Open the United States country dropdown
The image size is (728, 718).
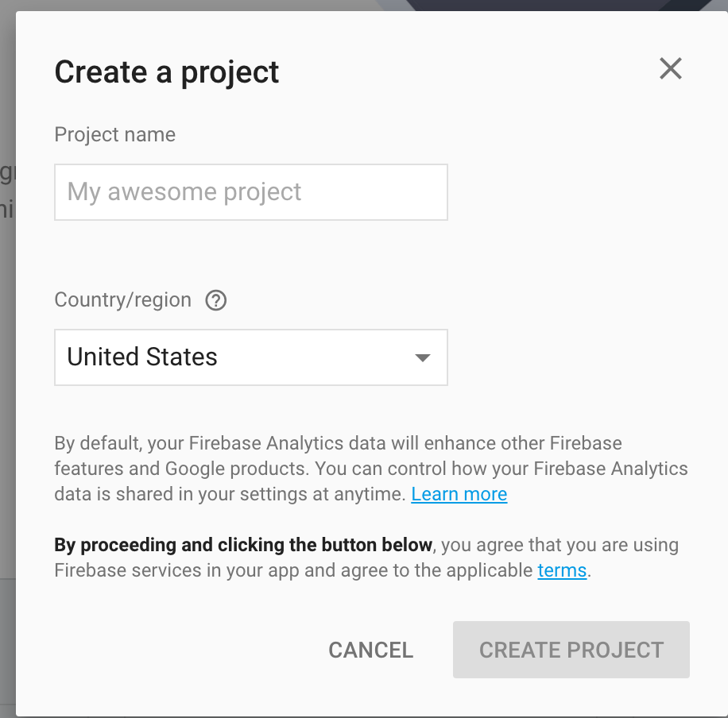(250, 357)
